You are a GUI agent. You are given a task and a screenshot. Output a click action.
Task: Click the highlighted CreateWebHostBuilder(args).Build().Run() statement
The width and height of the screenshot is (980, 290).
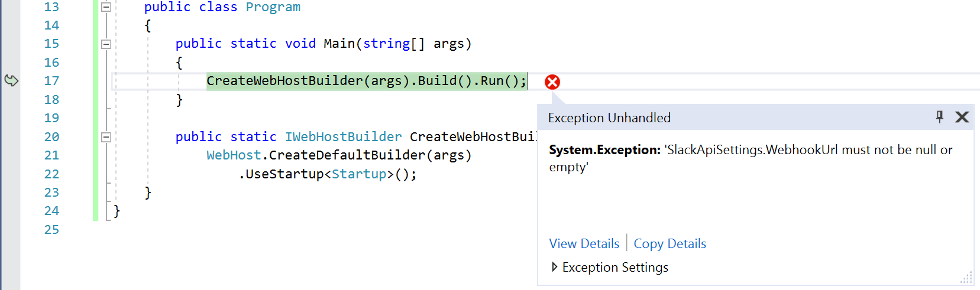coord(366,81)
